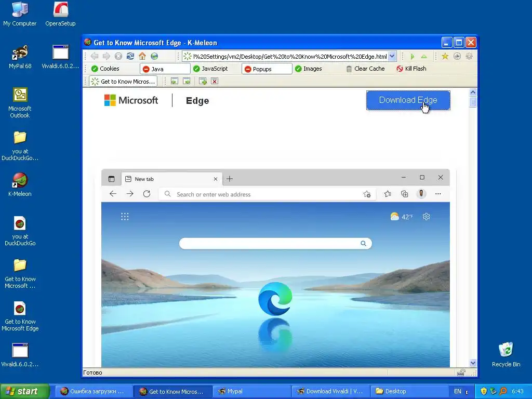Viewport: 532px width, 399px height.
Task: Toggle the Popups blocking setting
Action: 267,69
